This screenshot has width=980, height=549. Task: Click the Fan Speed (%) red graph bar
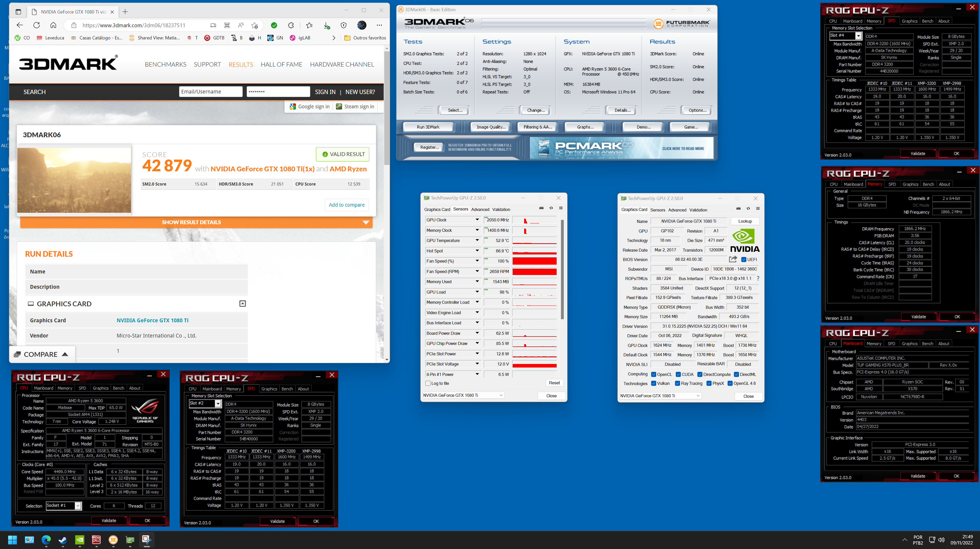tap(534, 261)
